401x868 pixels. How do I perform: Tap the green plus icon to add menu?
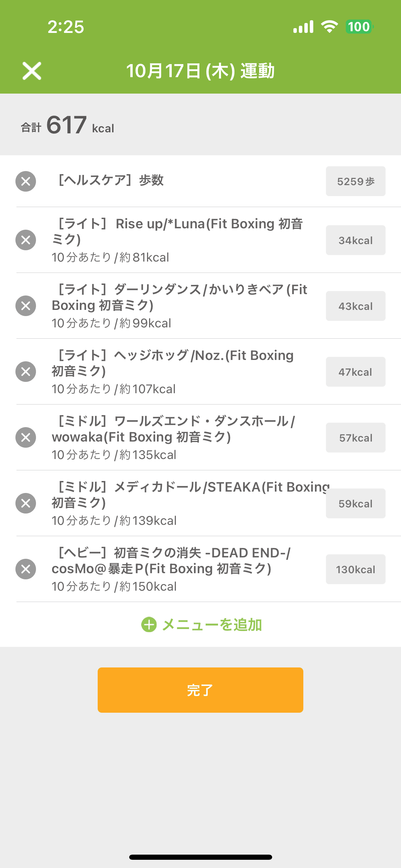[x=149, y=625]
